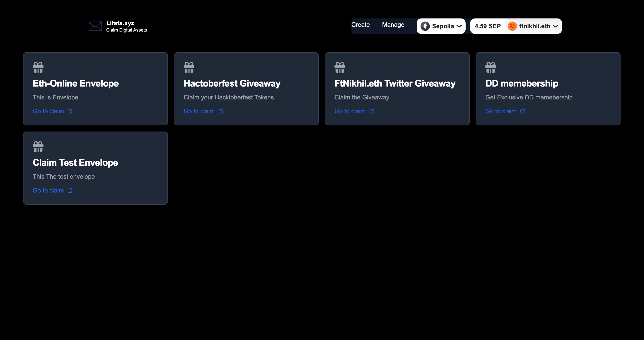Click the gift icon on Eth-Online Envelope
644x340 pixels.
tap(38, 66)
